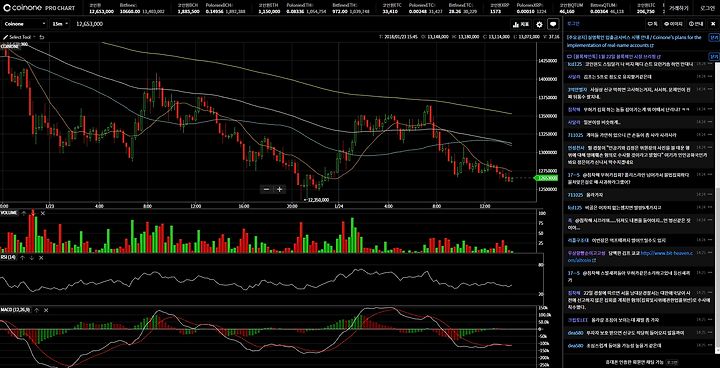720x368 pixels.
Task: Click the first 711025 chat username
Action: coord(575,135)
